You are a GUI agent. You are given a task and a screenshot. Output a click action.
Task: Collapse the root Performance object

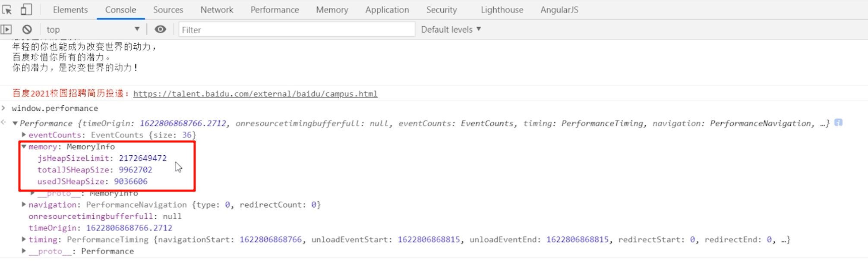[x=15, y=123]
